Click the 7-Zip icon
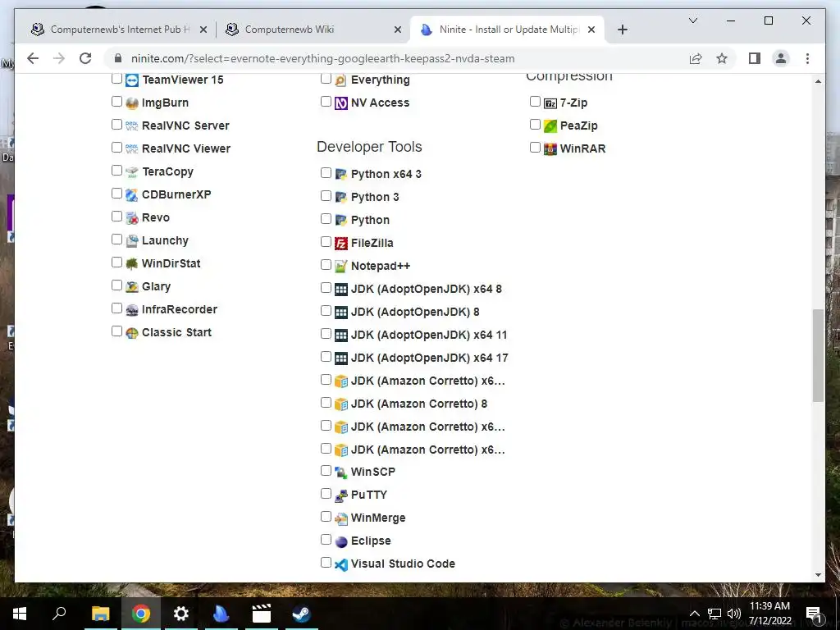Screen dimensions: 840x630 (x=550, y=103)
